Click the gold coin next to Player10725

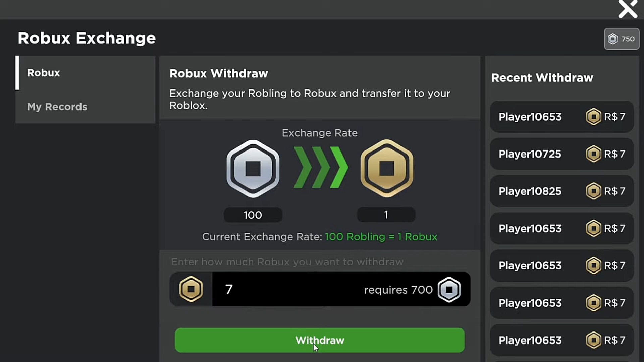click(593, 154)
